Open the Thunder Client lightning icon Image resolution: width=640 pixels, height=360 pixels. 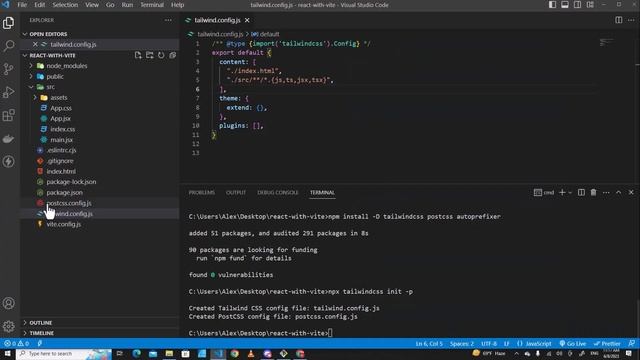click(9, 162)
